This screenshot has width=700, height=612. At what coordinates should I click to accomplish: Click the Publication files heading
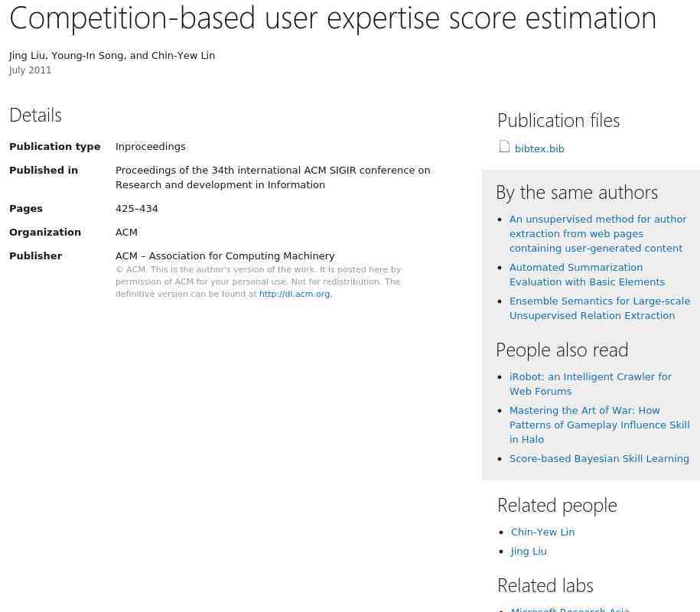558,120
